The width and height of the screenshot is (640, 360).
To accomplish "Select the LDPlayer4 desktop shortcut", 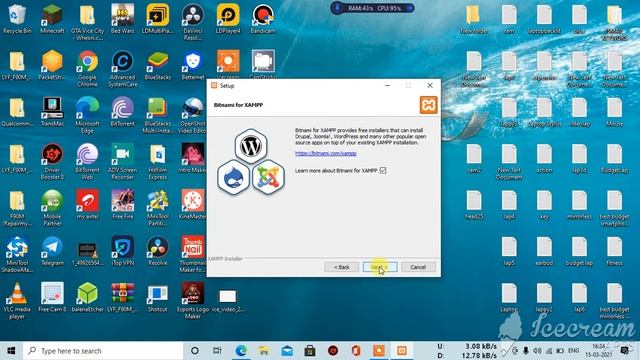I will (228, 19).
